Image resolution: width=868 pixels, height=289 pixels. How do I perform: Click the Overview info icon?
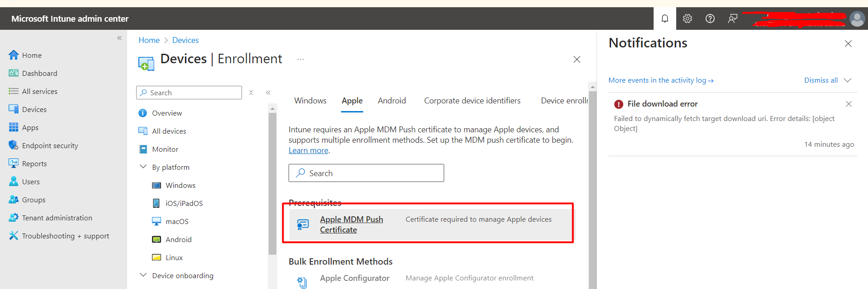coord(143,113)
